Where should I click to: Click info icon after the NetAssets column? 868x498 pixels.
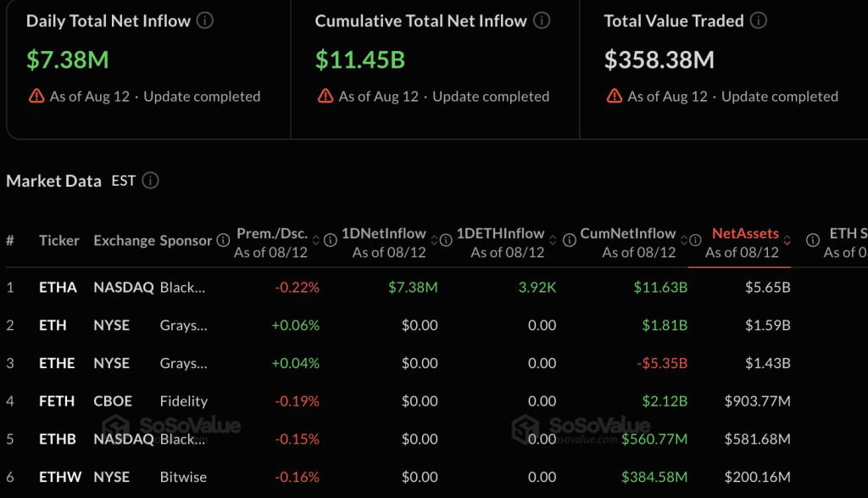pyautogui.click(x=813, y=240)
